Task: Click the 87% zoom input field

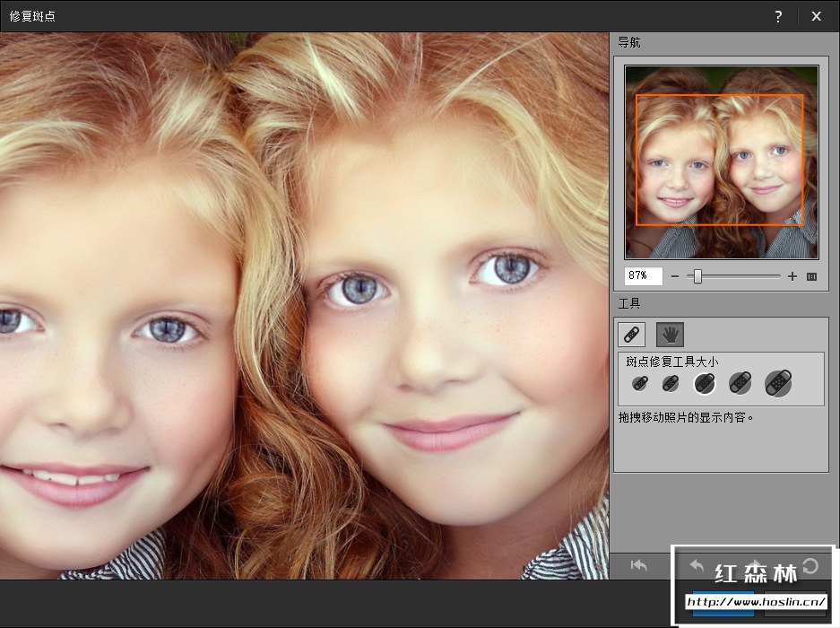Action: (644, 276)
